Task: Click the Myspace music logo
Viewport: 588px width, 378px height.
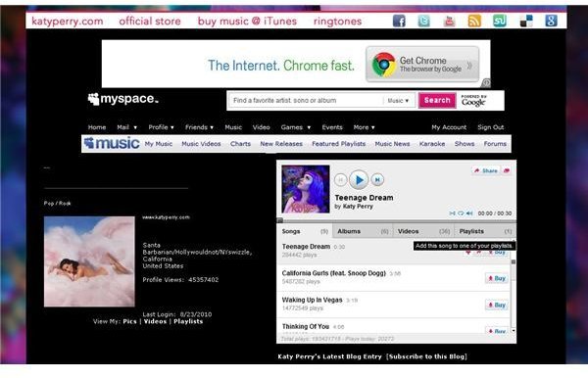Action: 112,143
